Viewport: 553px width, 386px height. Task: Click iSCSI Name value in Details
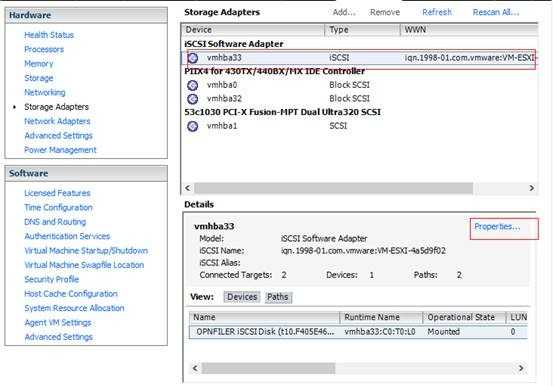pyautogui.click(x=363, y=251)
